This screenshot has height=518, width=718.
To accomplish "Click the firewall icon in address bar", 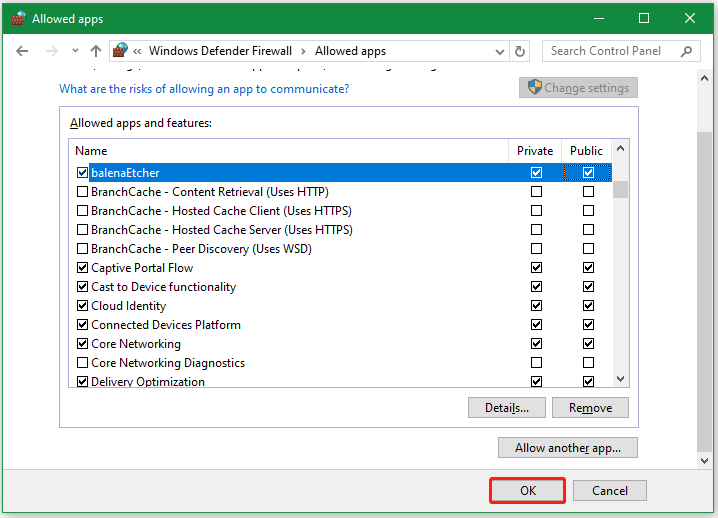I will click(120, 50).
